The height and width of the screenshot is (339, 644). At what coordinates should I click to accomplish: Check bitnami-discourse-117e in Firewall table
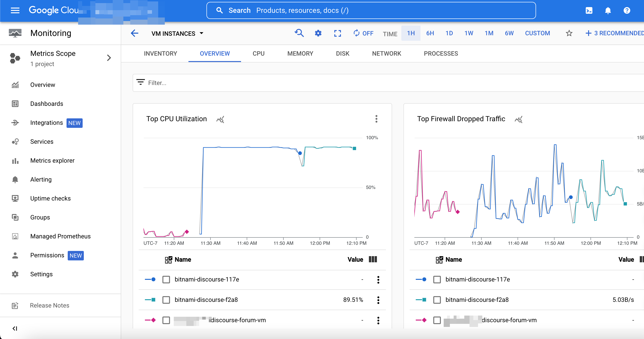click(x=437, y=280)
